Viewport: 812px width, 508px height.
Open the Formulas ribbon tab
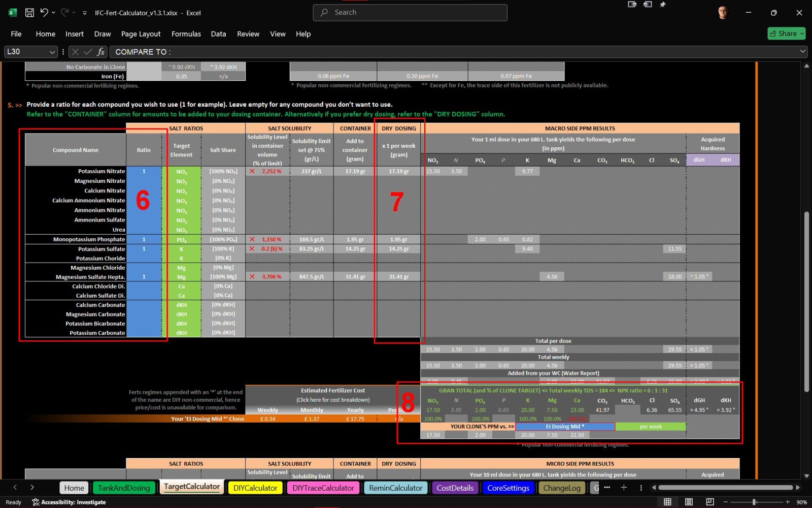186,34
